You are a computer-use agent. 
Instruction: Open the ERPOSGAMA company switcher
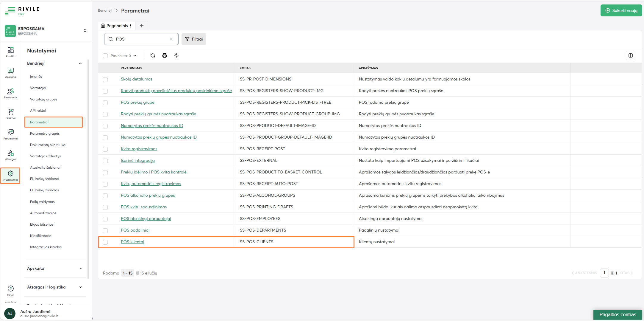point(85,31)
